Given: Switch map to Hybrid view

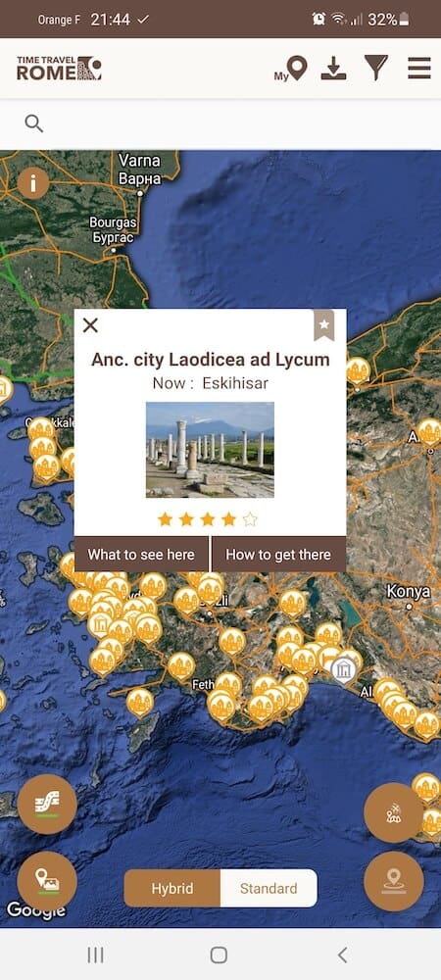Looking at the screenshot, I should pos(172,888).
